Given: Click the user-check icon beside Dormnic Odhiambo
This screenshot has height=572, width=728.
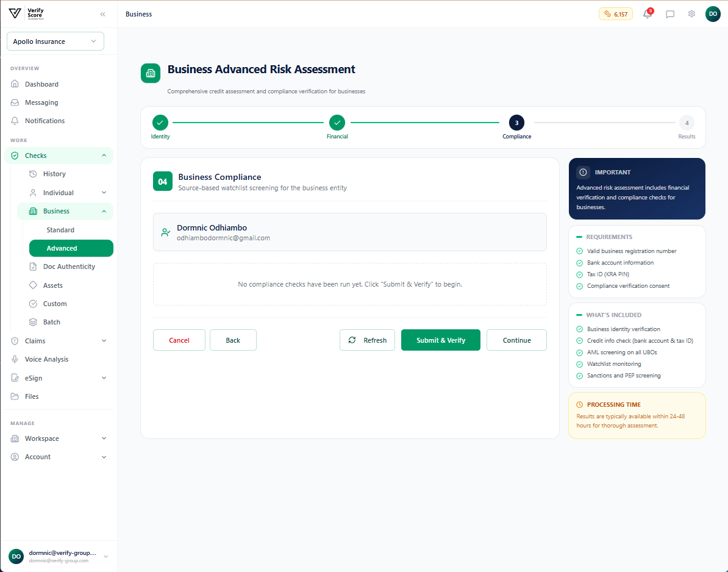Looking at the screenshot, I should coord(165,232).
